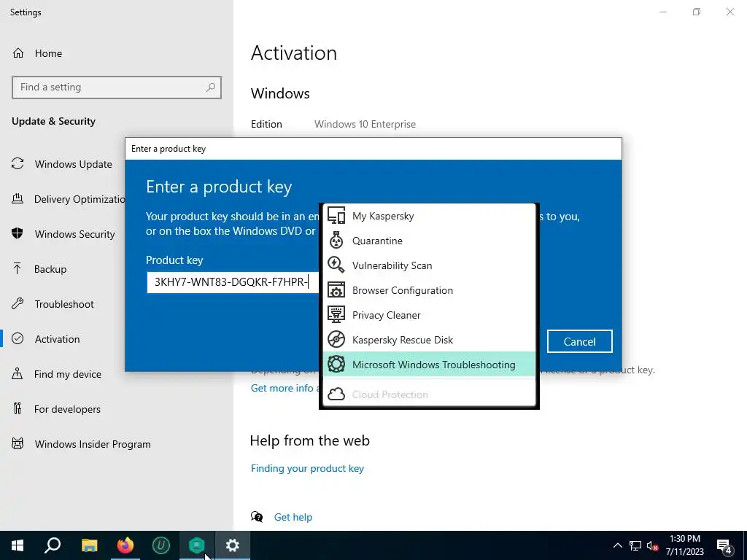Focus the Product key text field
Viewport: 747px width, 560px height.
[233, 282]
